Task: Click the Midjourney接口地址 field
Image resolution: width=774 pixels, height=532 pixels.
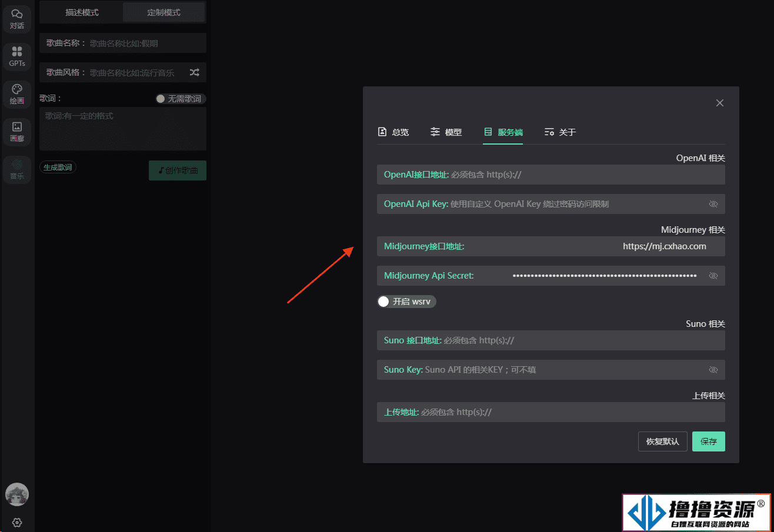Action: pyautogui.click(x=551, y=246)
